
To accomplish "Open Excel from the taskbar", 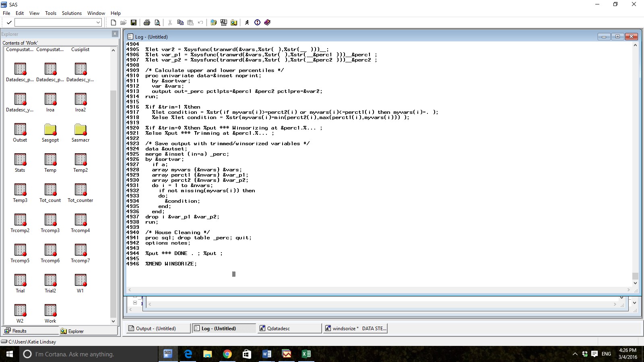I will 306,354.
